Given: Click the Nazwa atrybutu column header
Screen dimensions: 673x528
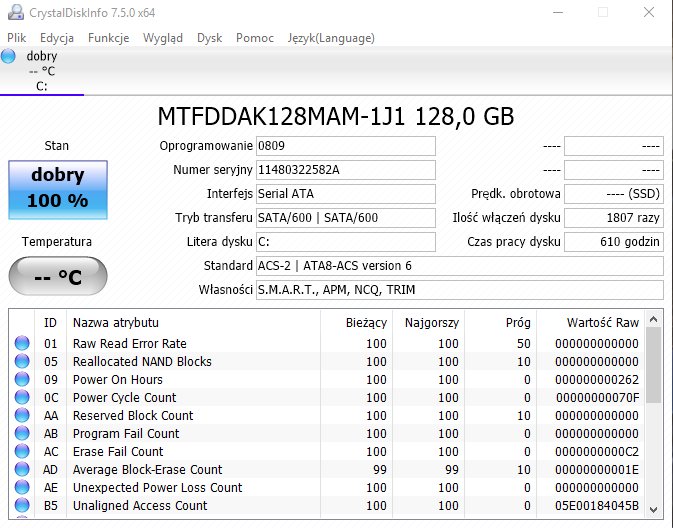Looking at the screenshot, I should (x=193, y=322).
